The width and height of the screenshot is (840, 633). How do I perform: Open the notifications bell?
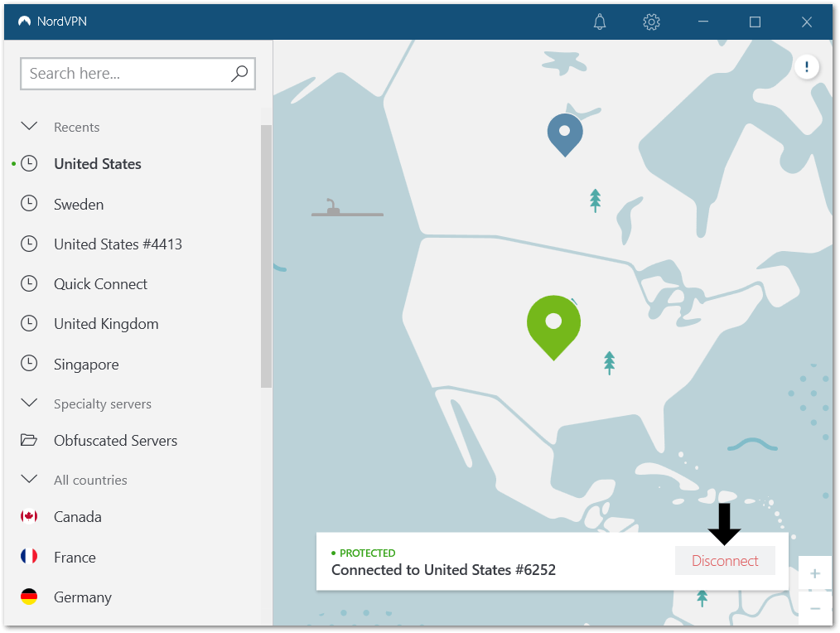coord(600,22)
